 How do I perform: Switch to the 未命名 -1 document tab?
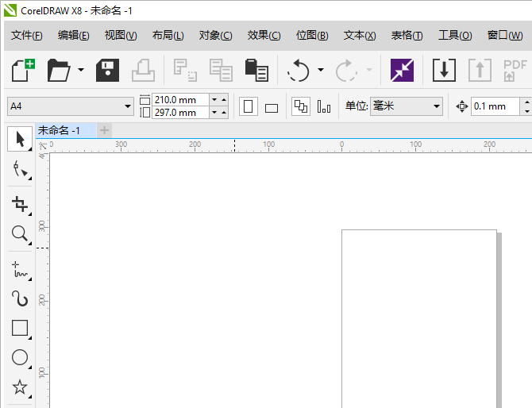point(65,130)
